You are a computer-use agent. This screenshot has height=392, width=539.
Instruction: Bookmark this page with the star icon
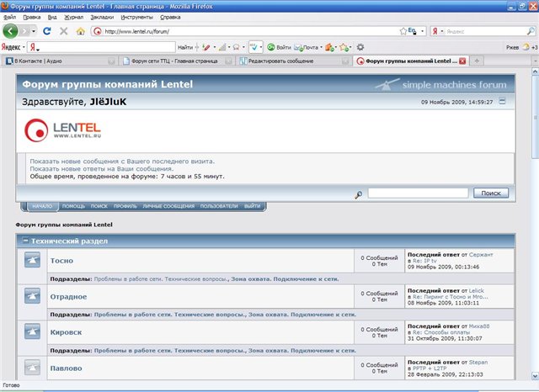(403, 31)
